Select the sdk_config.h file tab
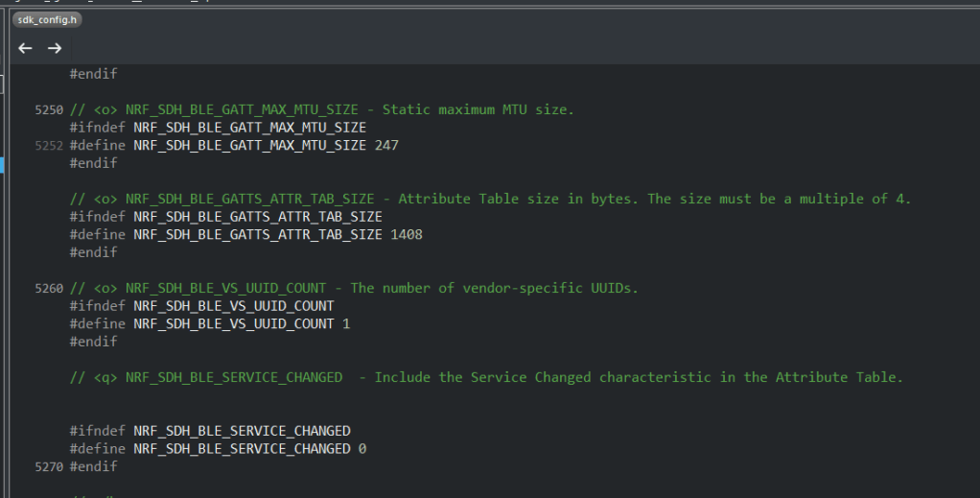The width and height of the screenshot is (980, 498). [x=47, y=20]
